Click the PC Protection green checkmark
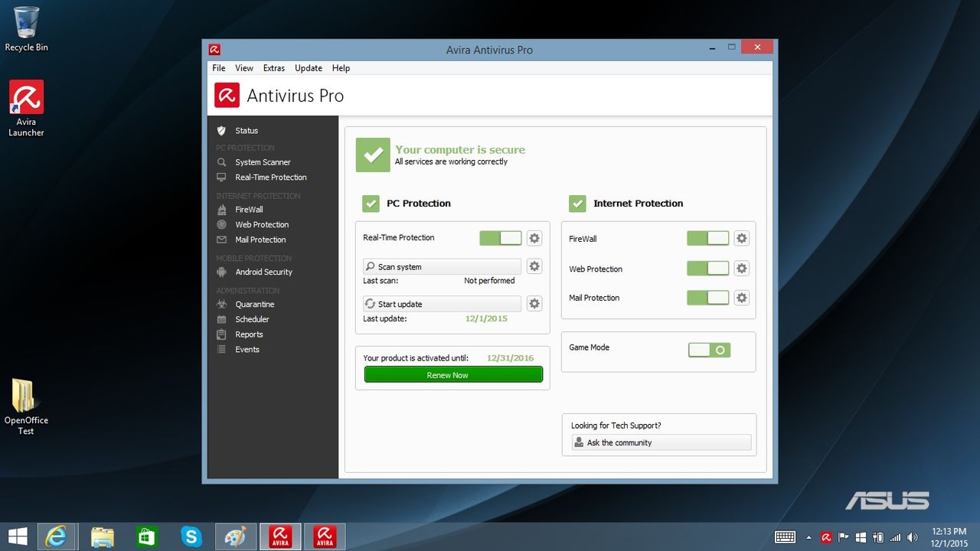Viewport: 980px width, 551px height. [x=371, y=204]
